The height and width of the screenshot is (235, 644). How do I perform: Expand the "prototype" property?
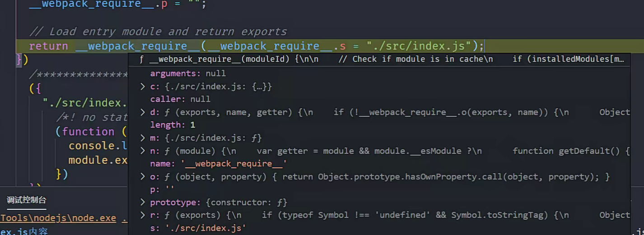pos(143,203)
